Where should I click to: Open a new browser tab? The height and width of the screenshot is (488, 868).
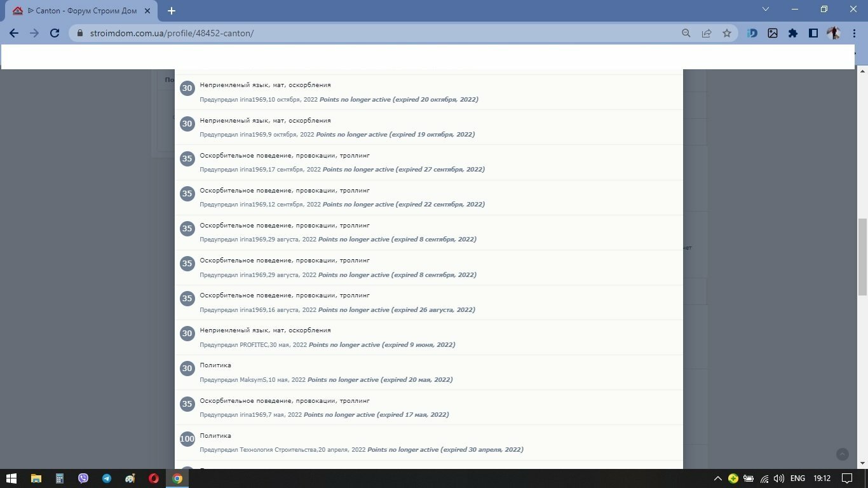coord(172,11)
